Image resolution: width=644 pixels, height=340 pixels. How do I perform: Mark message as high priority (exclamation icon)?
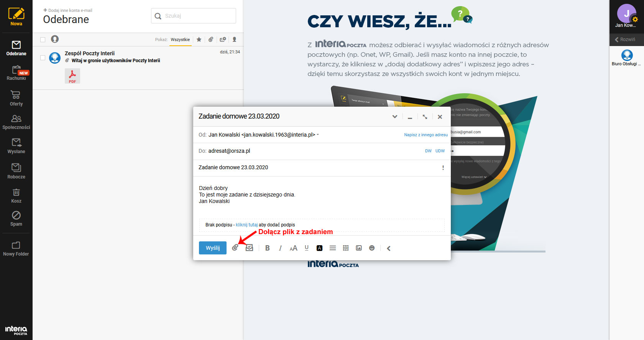point(443,168)
